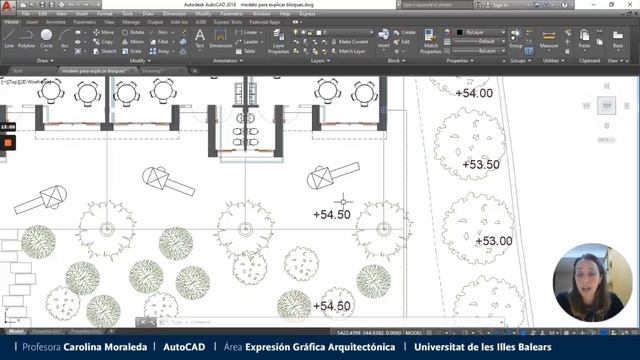Activate the Move modify tool
The height and width of the screenshot is (360, 640).
click(103, 32)
